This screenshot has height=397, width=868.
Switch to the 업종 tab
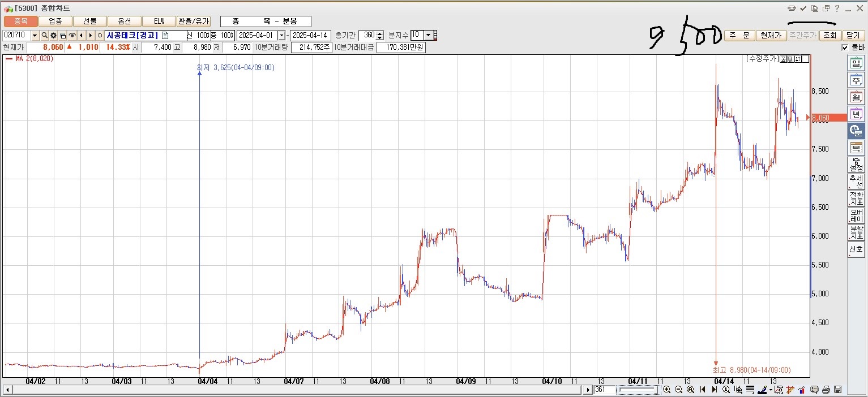point(55,21)
